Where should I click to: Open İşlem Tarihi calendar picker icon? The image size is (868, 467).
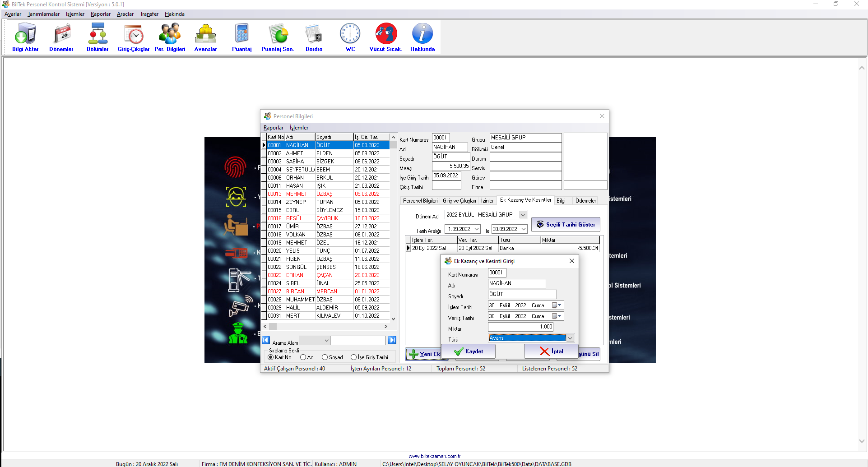(x=557, y=305)
